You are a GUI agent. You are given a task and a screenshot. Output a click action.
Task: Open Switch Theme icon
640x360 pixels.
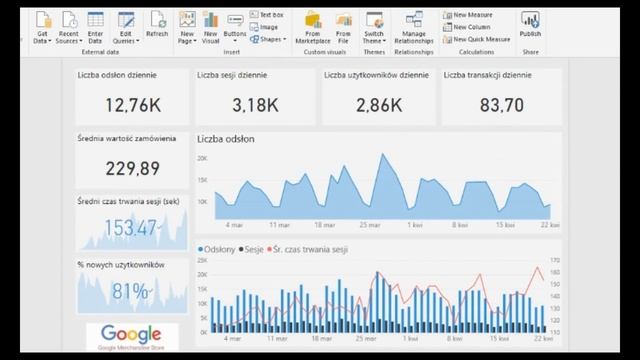pos(374,20)
